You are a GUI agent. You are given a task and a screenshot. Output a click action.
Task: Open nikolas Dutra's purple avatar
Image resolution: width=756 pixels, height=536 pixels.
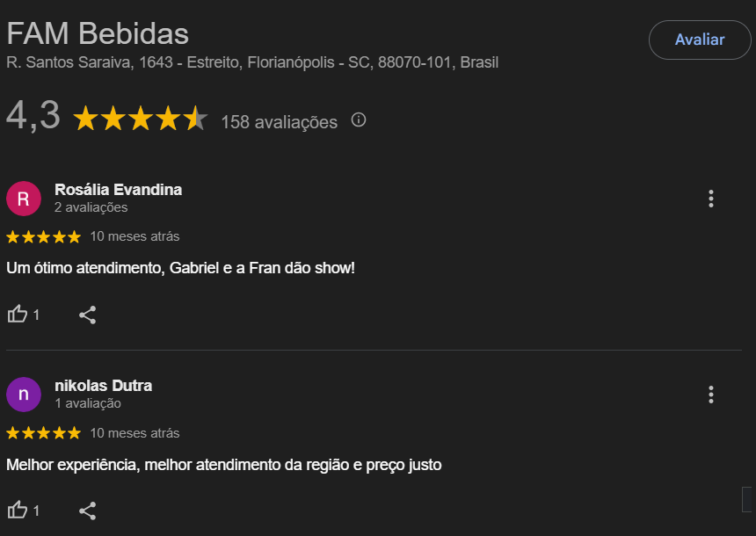coord(24,395)
